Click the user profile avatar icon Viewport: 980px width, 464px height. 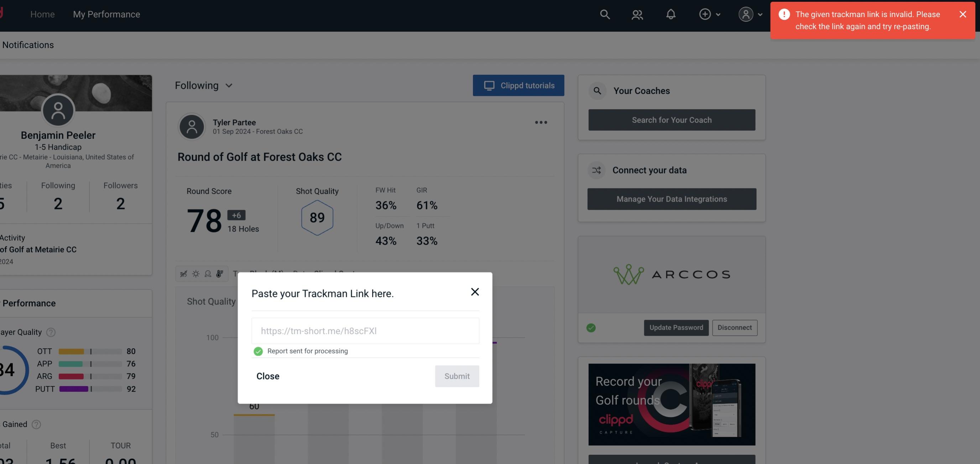click(746, 14)
